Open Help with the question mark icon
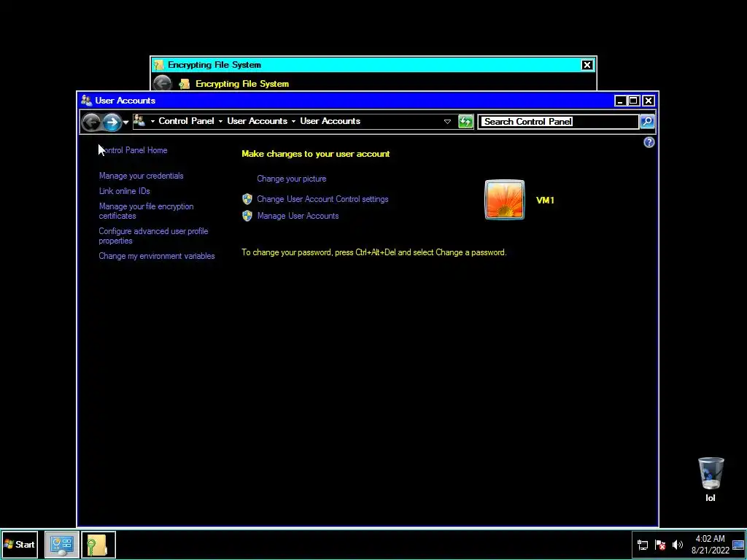The width and height of the screenshot is (747, 560). point(649,142)
